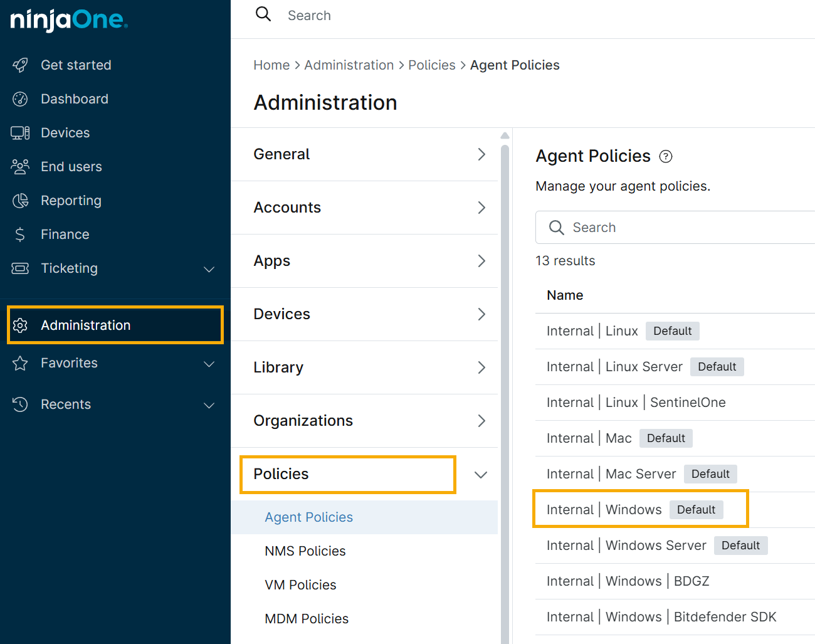
Task: Open Dashboard via its gauge icon
Action: tap(20, 99)
